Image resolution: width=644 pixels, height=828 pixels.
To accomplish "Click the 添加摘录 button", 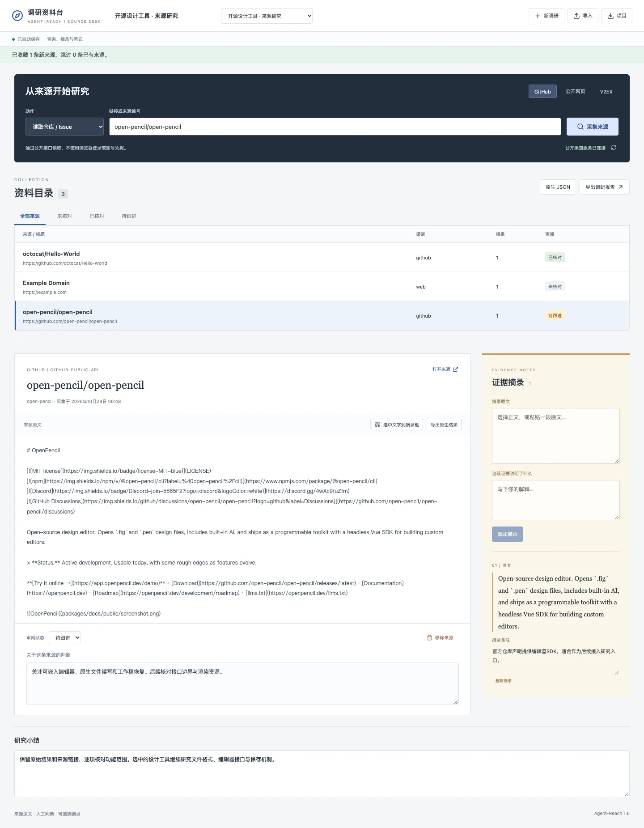I will pyautogui.click(x=508, y=534).
